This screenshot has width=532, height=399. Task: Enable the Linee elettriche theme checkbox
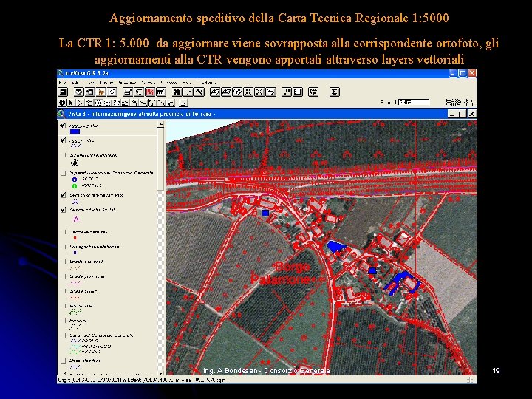tap(63, 361)
